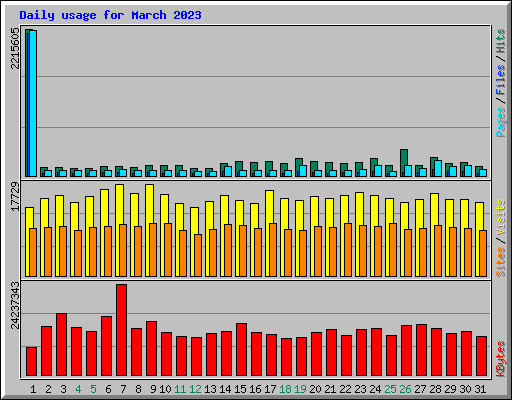The height and width of the screenshot is (400, 512).
Task: Click the 'KBytes' legend label
Action: (501, 359)
